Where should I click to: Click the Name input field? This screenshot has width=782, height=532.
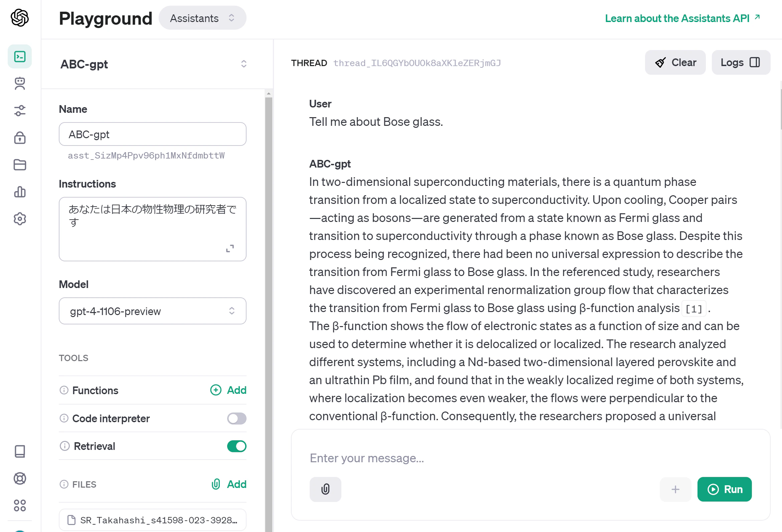152,134
